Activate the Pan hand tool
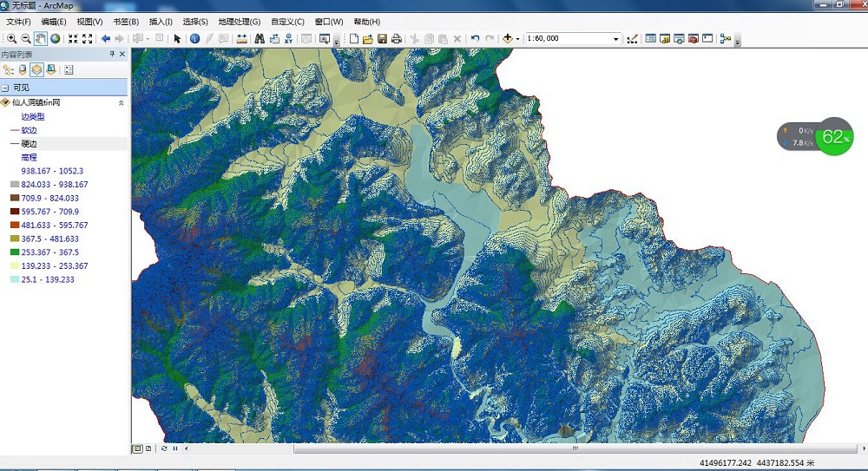Screen dimensions: 868x471 (x=41, y=39)
